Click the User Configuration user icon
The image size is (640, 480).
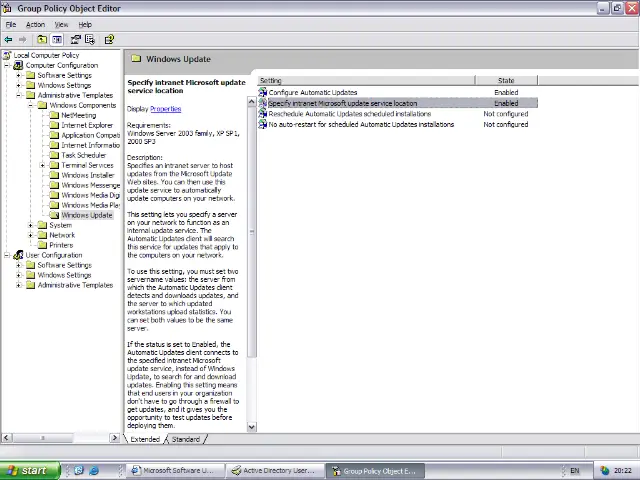coord(18,255)
